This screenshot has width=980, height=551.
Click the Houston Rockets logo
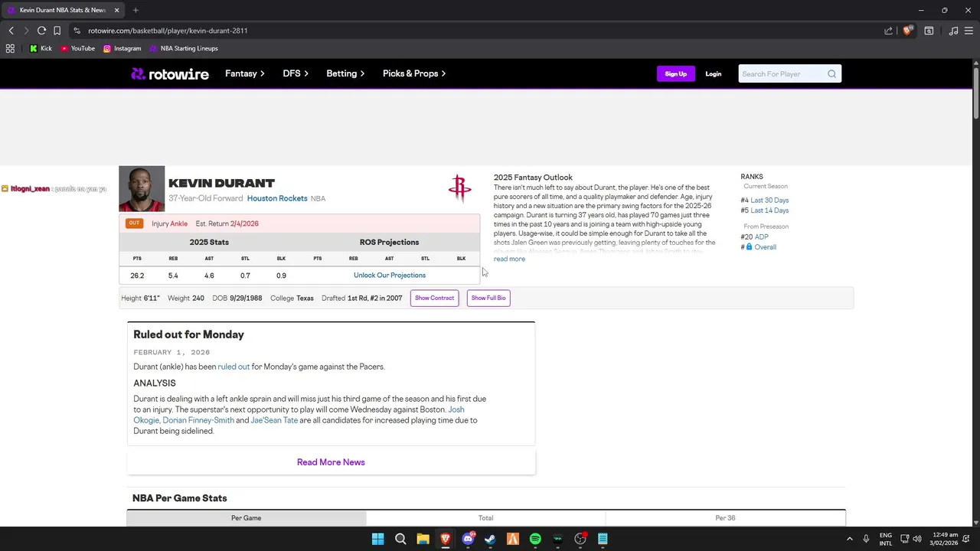click(459, 188)
